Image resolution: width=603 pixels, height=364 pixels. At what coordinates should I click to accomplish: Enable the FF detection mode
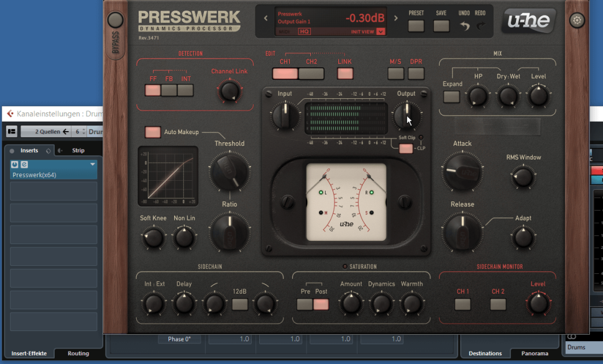pos(153,90)
